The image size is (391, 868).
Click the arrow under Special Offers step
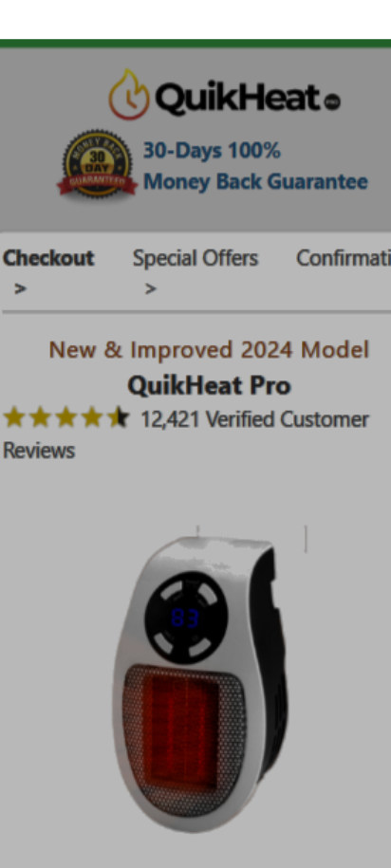(150, 288)
